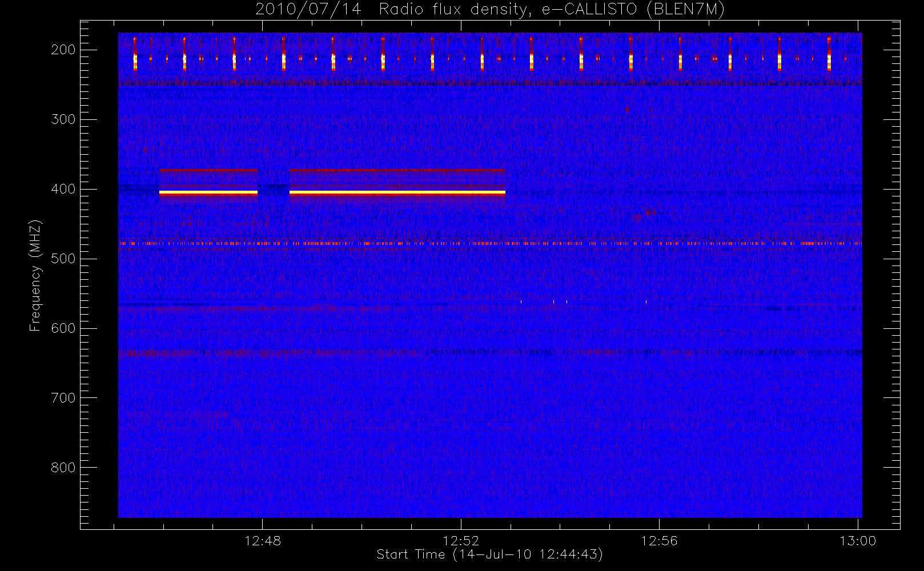The width and height of the screenshot is (924, 571).
Task: Click the plot title containing e-CALLISTO (BLEN7M)
Action: click(x=490, y=10)
